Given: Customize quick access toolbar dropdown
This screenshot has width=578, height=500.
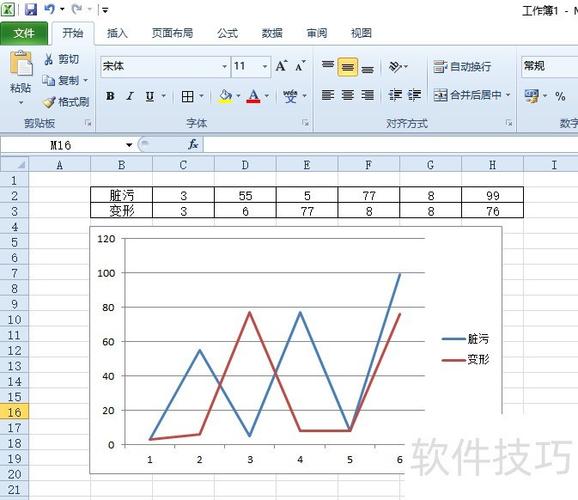Looking at the screenshot, I should (x=105, y=10).
